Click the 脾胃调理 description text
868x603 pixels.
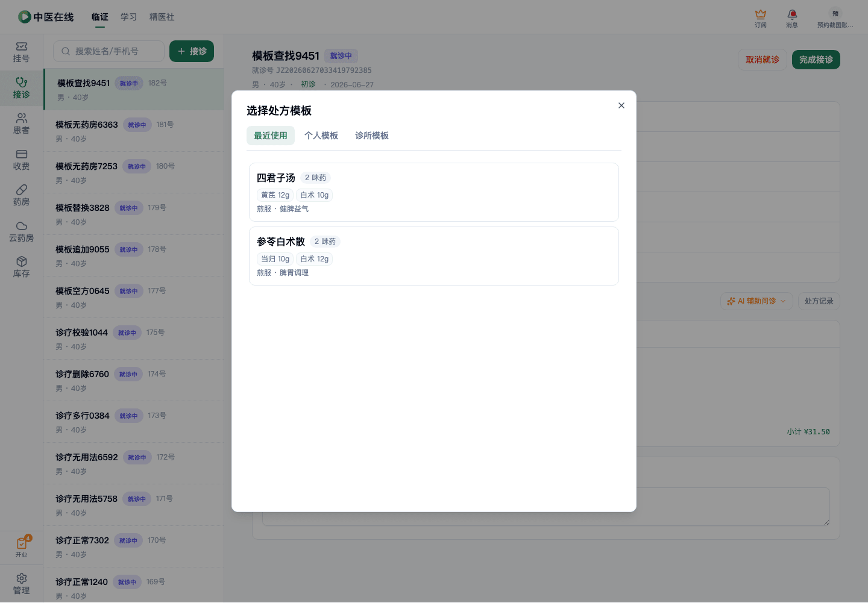[294, 273]
